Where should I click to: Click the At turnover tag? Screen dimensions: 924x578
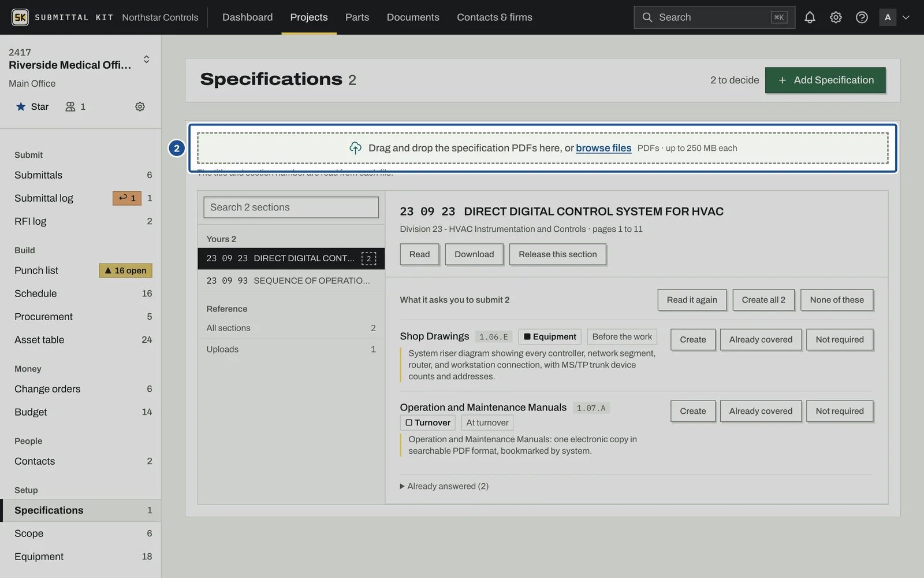487,423
